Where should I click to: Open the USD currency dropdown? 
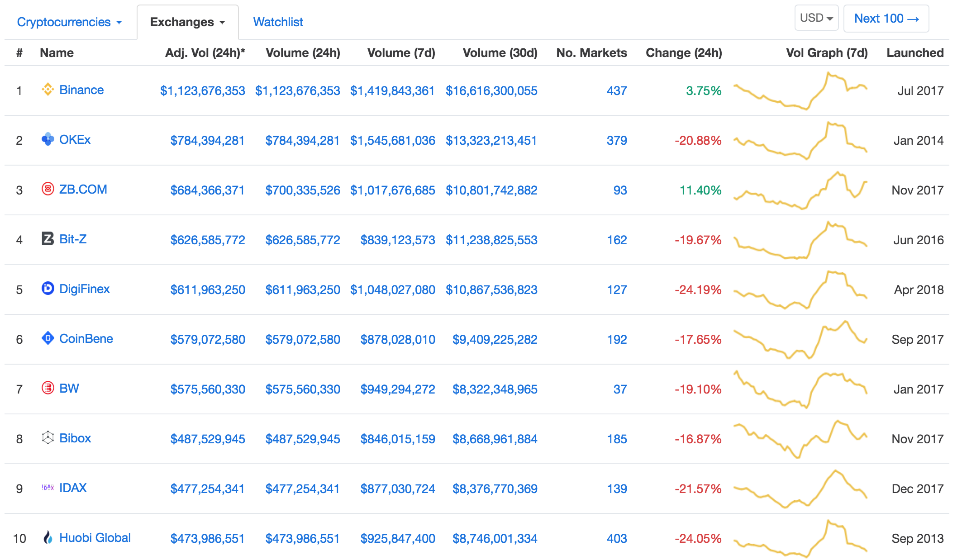pyautogui.click(x=816, y=18)
